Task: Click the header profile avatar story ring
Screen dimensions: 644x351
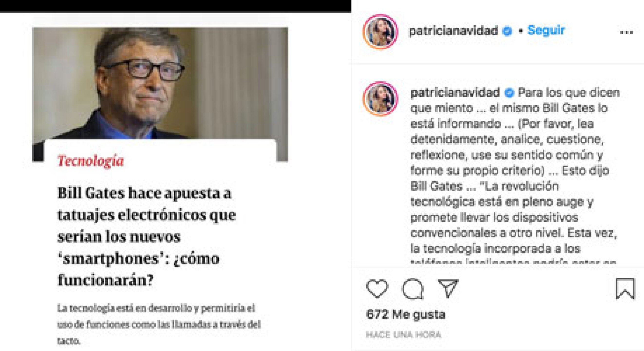Action: point(380,31)
